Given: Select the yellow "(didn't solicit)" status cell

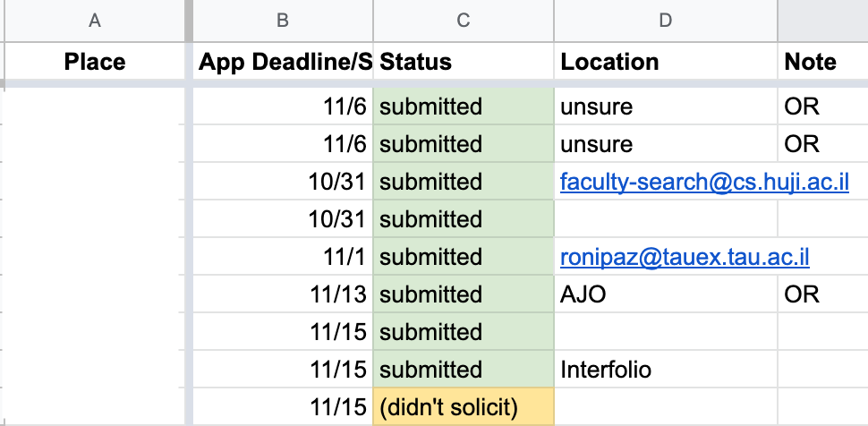Looking at the screenshot, I should tap(464, 407).
